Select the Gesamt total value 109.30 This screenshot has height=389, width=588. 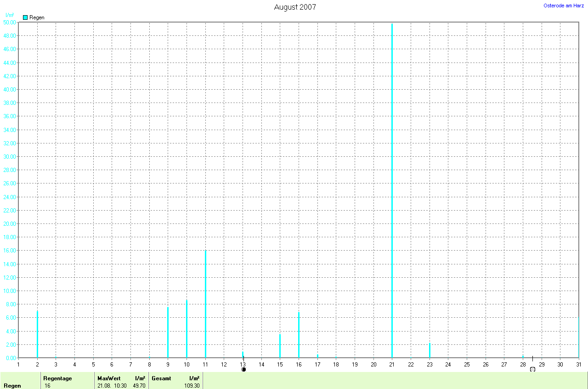pyautogui.click(x=192, y=386)
